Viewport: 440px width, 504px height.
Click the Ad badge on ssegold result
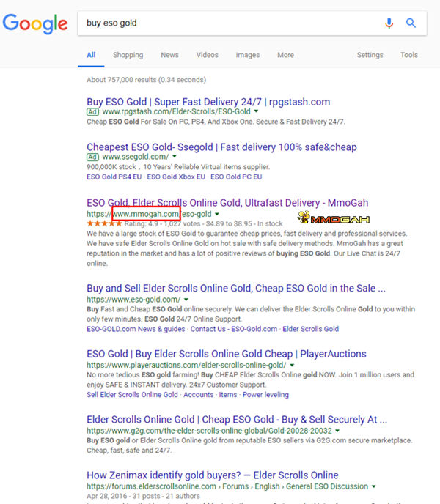tap(92, 157)
